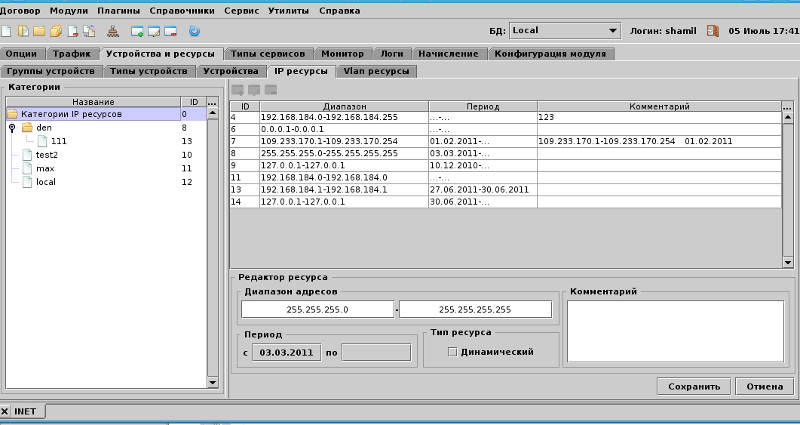This screenshot has width=800, height=425.
Task: Toggle the Динамический checkbox
Action: (453, 352)
